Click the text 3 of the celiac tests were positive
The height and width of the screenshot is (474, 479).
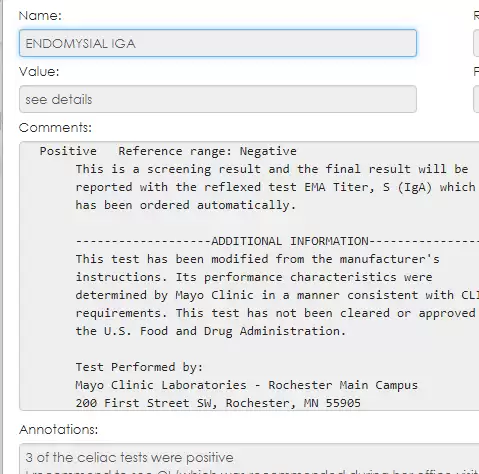click(x=129, y=458)
